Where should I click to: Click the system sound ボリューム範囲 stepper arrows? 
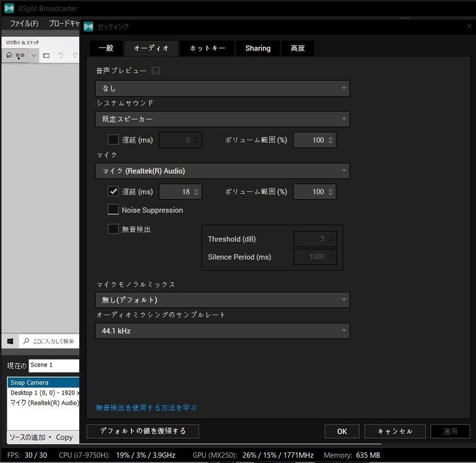[x=331, y=140]
